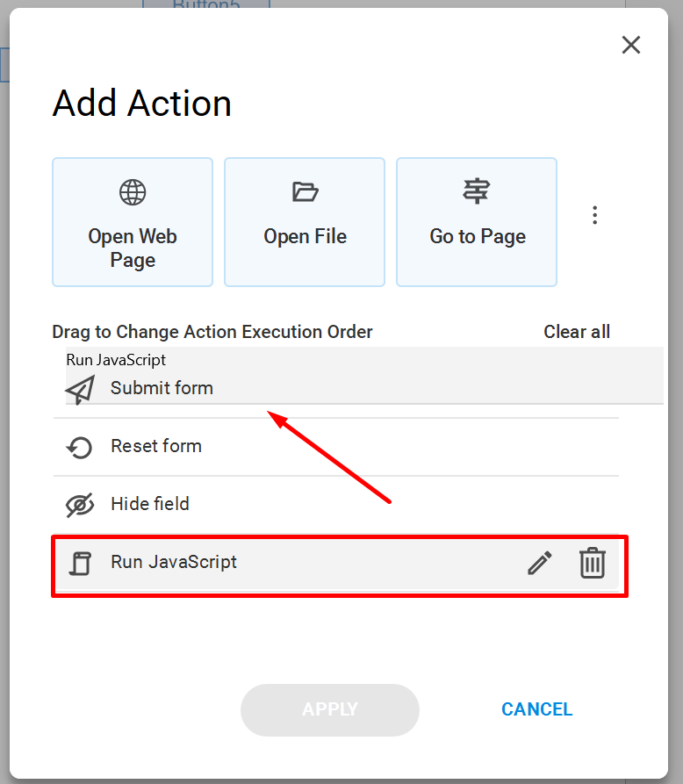683x784 pixels.
Task: Click the crossed-eye Hide field icon
Action: pyautogui.click(x=80, y=505)
